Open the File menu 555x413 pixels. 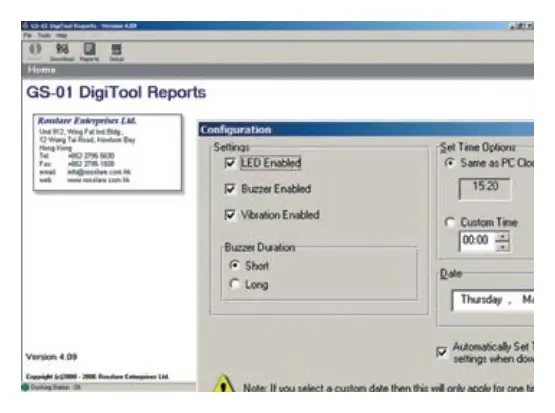click(28, 35)
